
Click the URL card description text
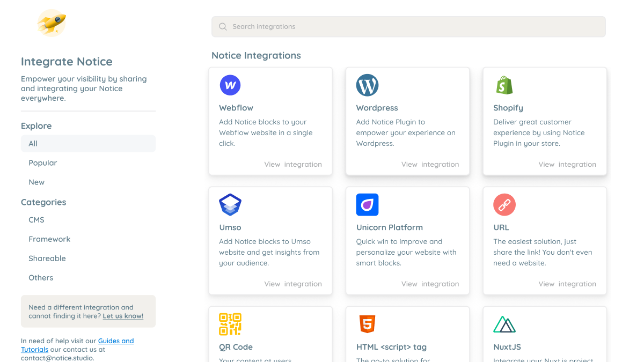coord(543,253)
